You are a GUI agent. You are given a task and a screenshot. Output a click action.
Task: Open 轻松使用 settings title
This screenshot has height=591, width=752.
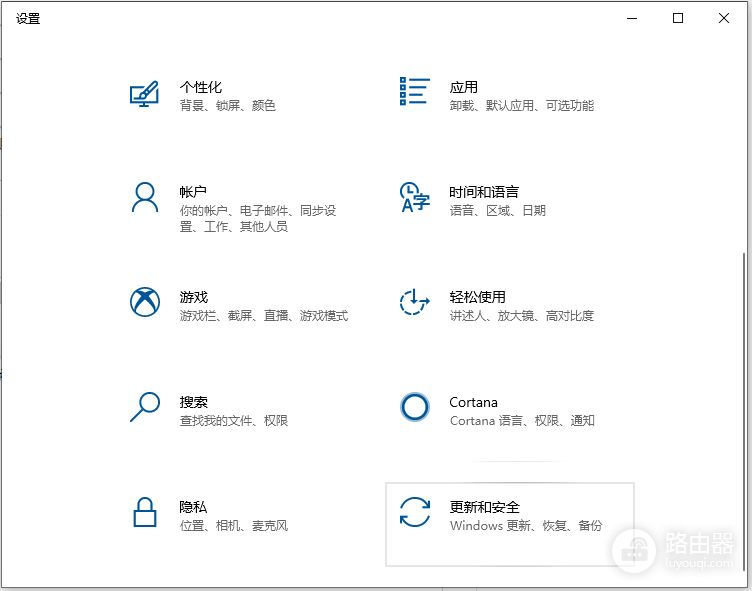(x=477, y=297)
